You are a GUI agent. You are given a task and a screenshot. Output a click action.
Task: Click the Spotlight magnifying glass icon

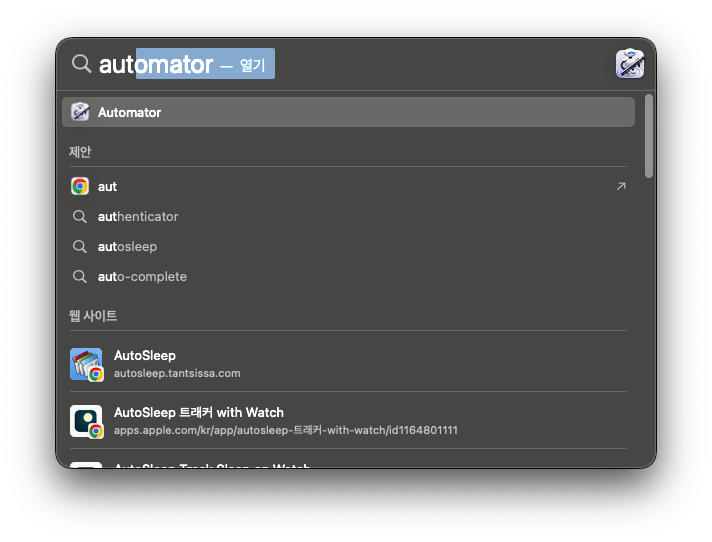point(81,64)
